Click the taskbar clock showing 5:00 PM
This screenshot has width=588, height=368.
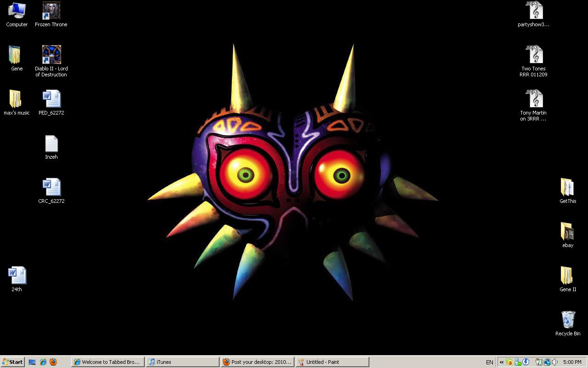tap(572, 362)
